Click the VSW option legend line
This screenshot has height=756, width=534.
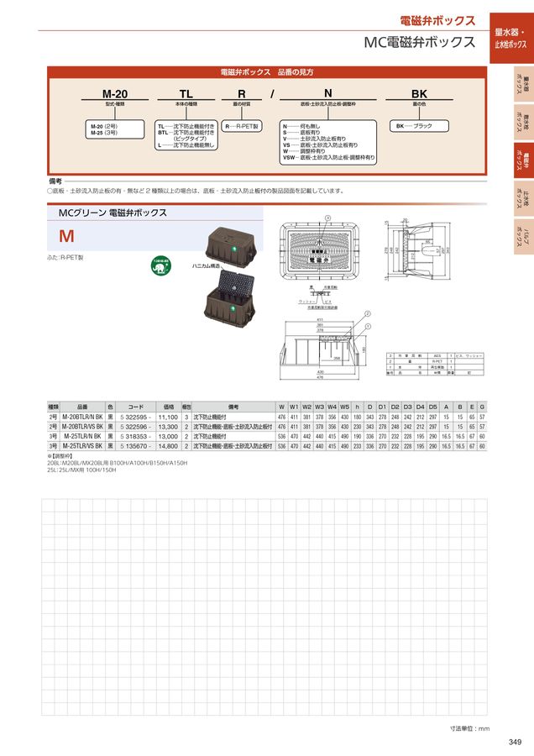pyautogui.click(x=328, y=158)
